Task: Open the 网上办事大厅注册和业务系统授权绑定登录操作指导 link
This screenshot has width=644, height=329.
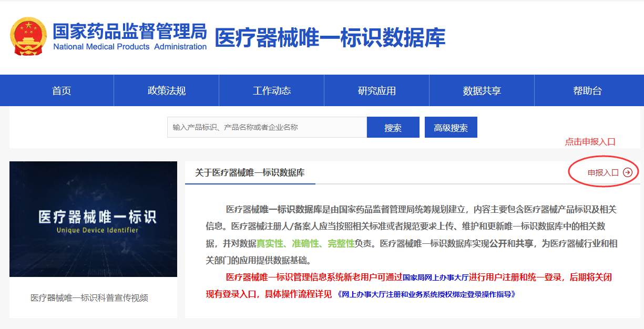Action: click(426, 294)
